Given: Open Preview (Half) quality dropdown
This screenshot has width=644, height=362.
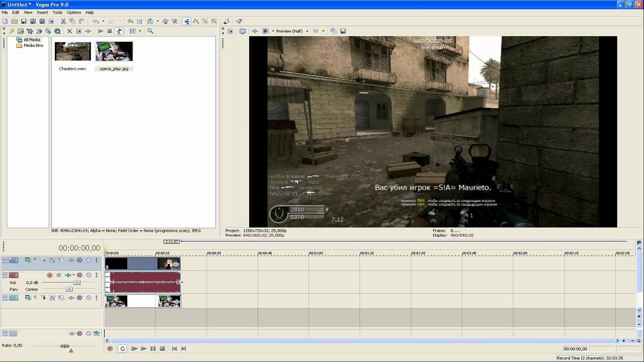Looking at the screenshot, I should 292,31.
